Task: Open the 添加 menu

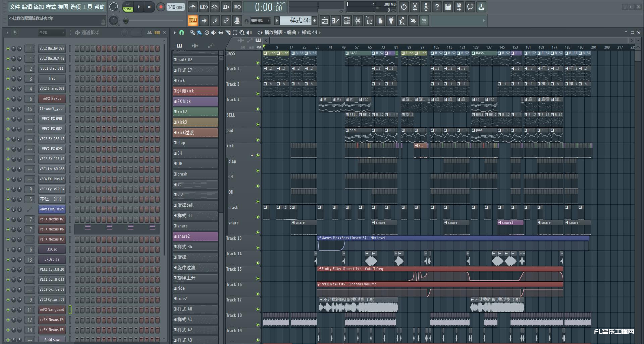Action: coord(39,7)
